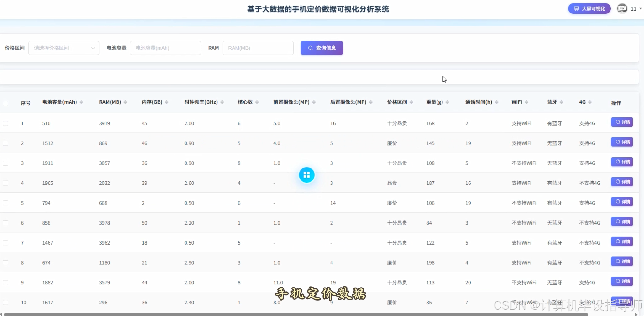Check the checkbox for row 3
Screen dimensions: 644x316
[6, 163]
